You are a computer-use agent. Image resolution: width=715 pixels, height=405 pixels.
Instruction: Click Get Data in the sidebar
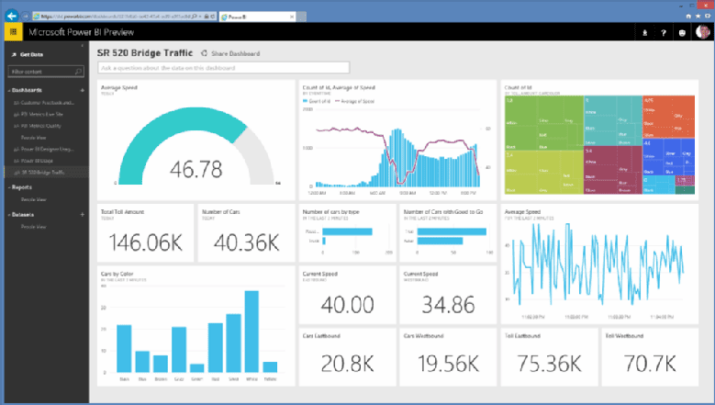[x=31, y=53]
